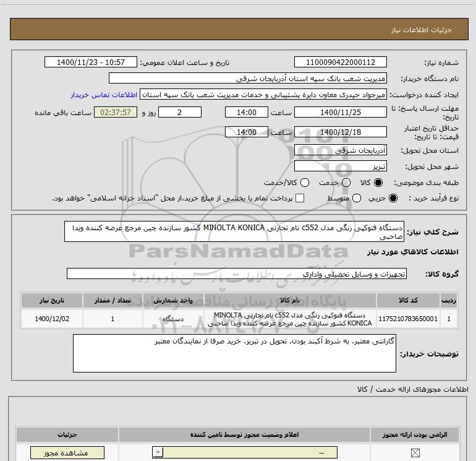Click the تاریخ نیاز column header
The width and height of the screenshot is (476, 461).
pos(52,301)
